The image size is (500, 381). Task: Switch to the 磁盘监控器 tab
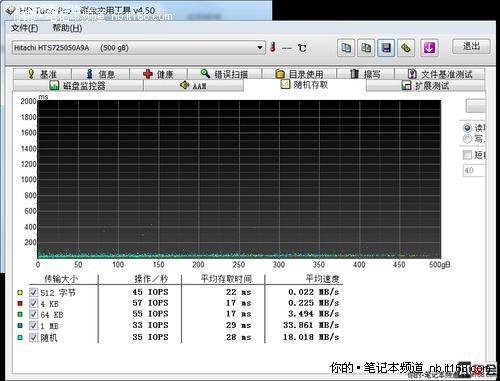click(x=78, y=86)
